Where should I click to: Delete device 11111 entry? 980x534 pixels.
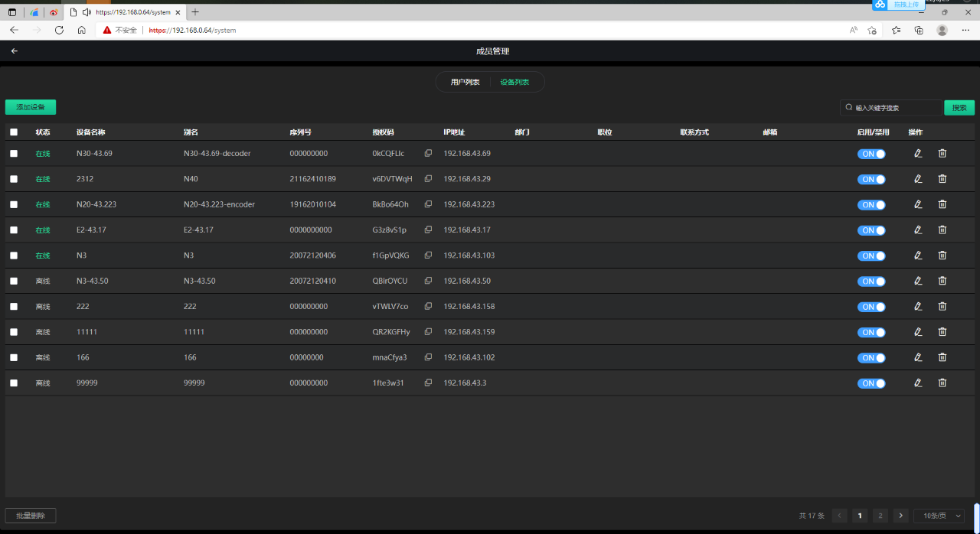coord(942,331)
